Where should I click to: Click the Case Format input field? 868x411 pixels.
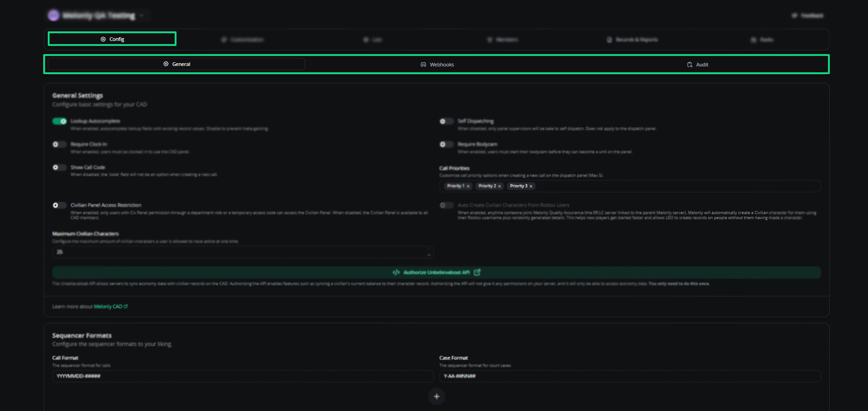(x=630, y=376)
